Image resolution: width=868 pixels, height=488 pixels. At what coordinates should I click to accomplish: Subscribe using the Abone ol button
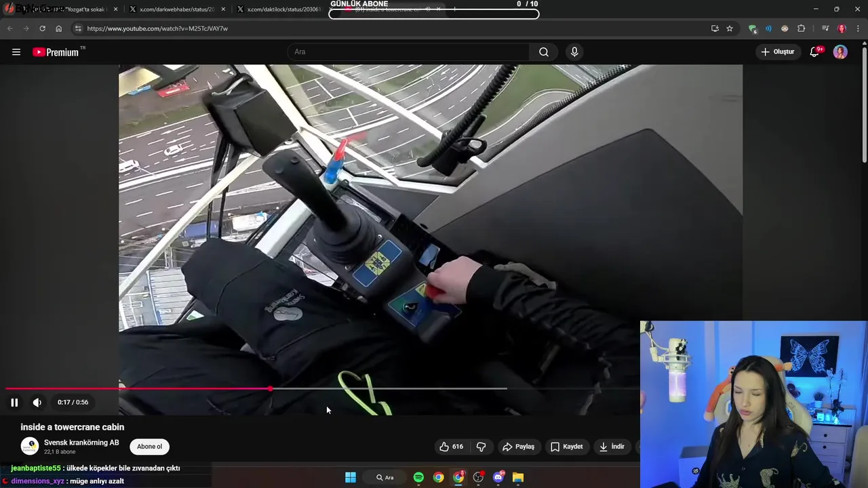(x=150, y=447)
